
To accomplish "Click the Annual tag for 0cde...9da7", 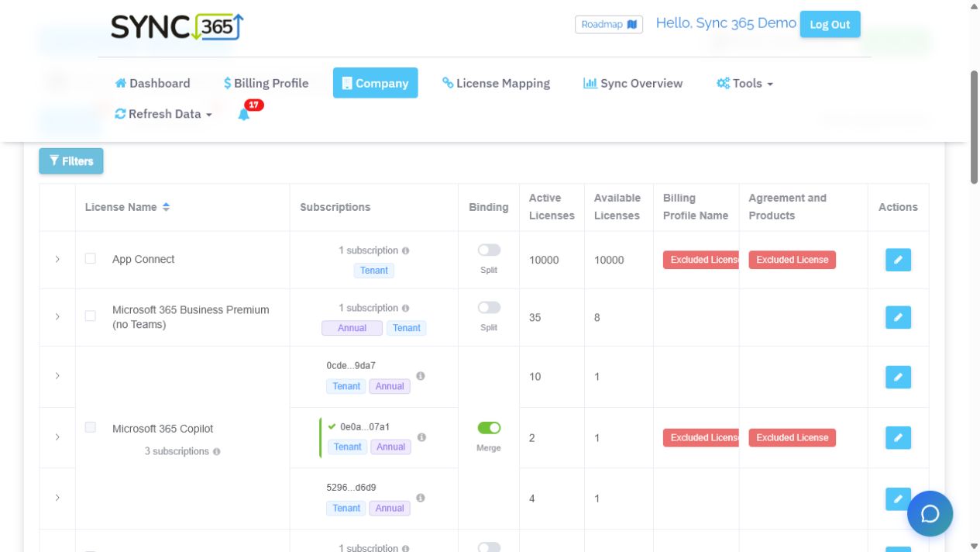I will (x=390, y=386).
